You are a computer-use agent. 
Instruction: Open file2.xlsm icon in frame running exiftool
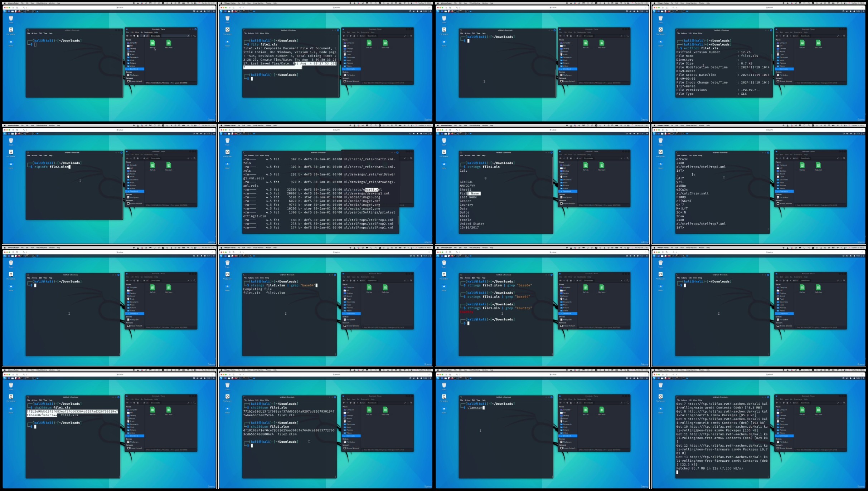point(818,43)
